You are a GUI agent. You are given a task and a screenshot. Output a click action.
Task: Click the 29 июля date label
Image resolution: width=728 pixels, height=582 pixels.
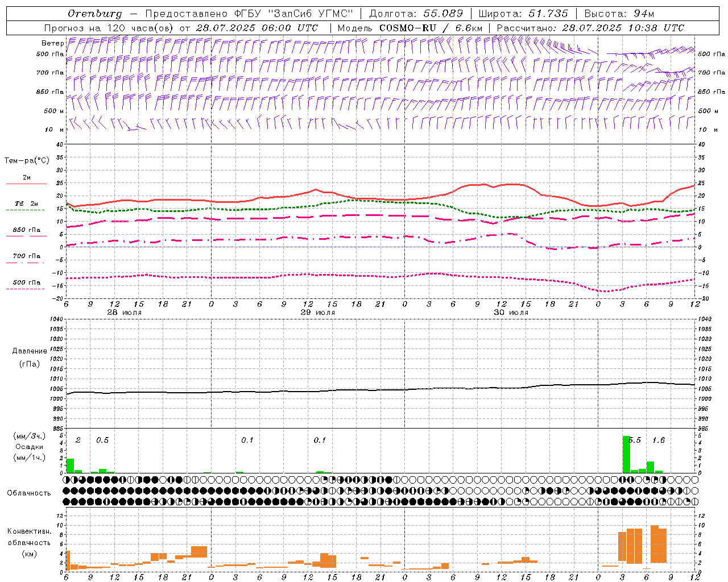pyautogui.click(x=318, y=313)
